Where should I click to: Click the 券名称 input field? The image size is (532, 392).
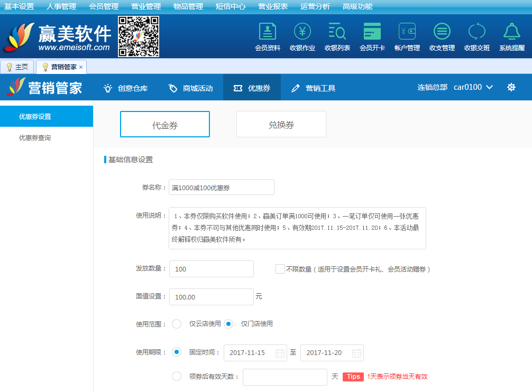pos(222,188)
